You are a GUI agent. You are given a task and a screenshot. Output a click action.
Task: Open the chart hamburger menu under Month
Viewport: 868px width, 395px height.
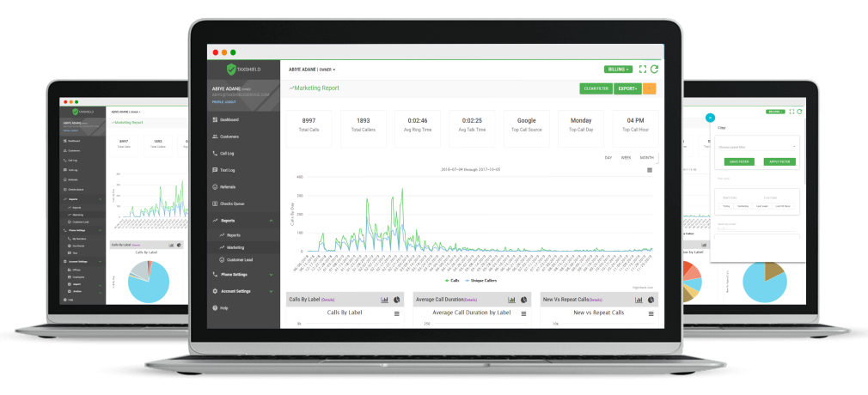pos(650,170)
